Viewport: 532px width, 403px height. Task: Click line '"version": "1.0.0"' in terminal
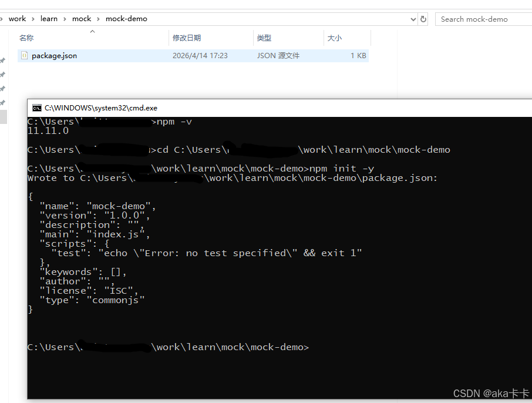[x=95, y=215]
